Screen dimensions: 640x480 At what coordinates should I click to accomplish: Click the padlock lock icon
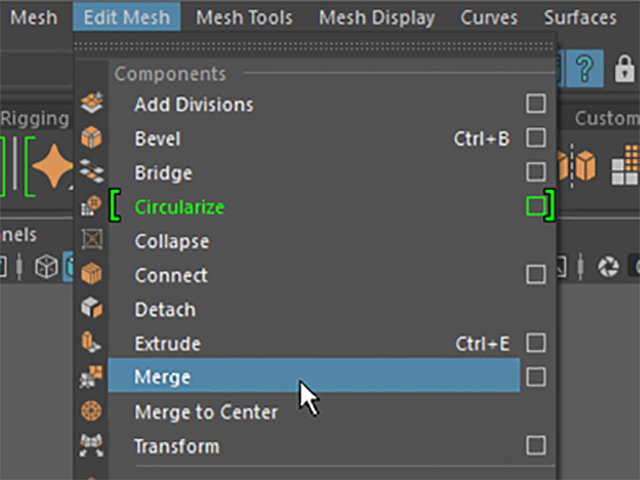pyautogui.click(x=624, y=68)
